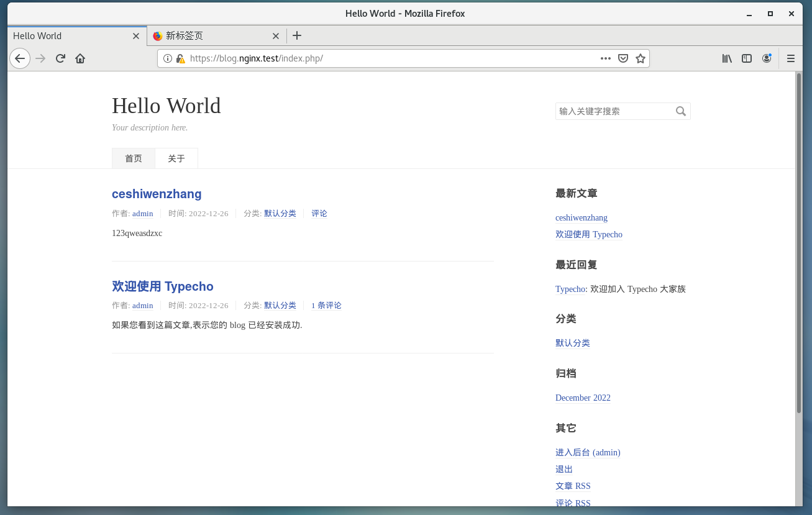
Task: Click Typecho commenter link in 最近回复
Action: (570, 289)
